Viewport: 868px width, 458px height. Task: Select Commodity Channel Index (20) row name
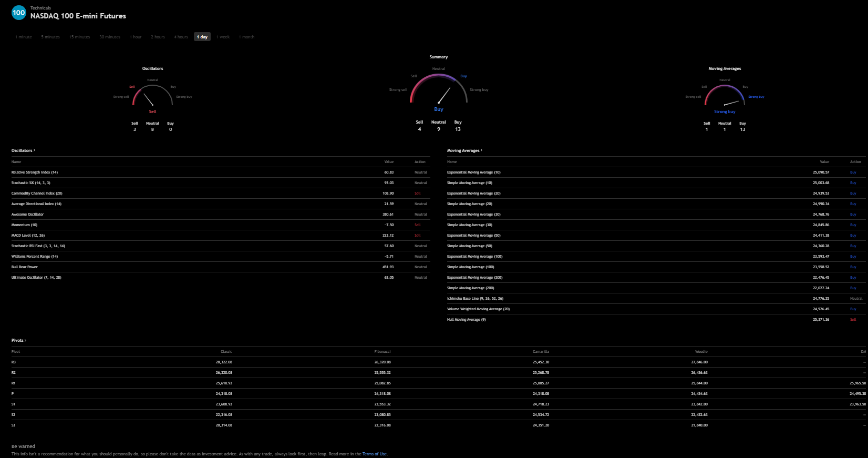(x=37, y=194)
